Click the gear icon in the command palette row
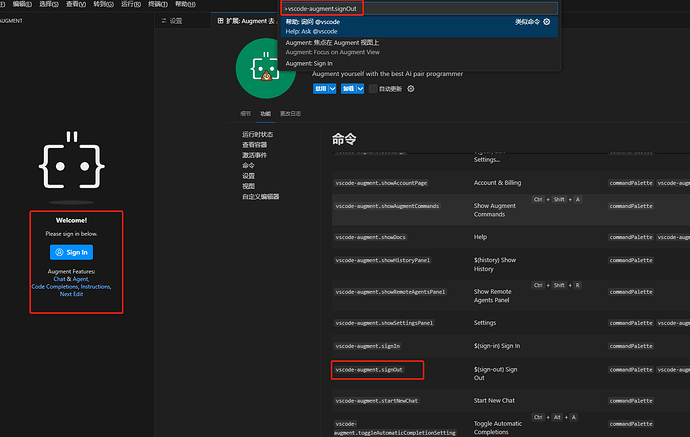This screenshot has width=690, height=437. tap(547, 22)
